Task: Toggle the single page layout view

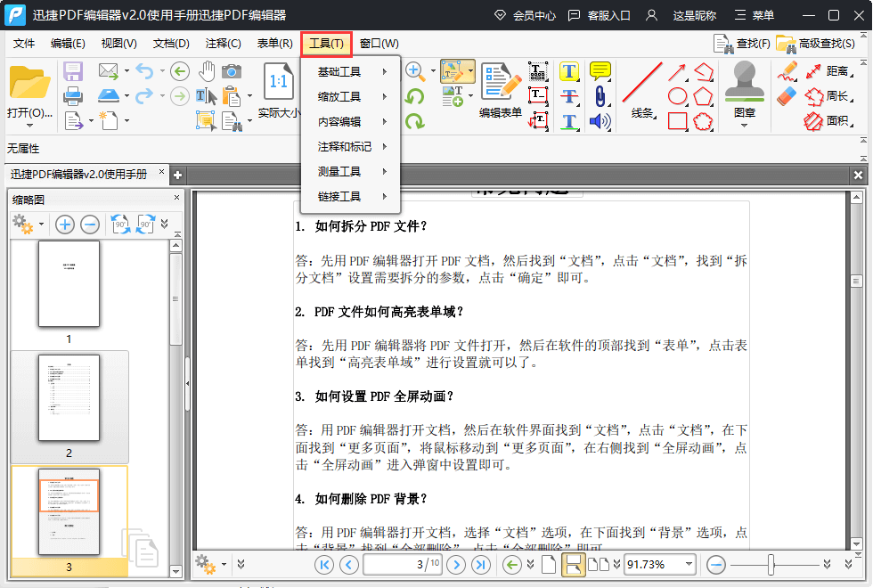Action: pyautogui.click(x=549, y=564)
